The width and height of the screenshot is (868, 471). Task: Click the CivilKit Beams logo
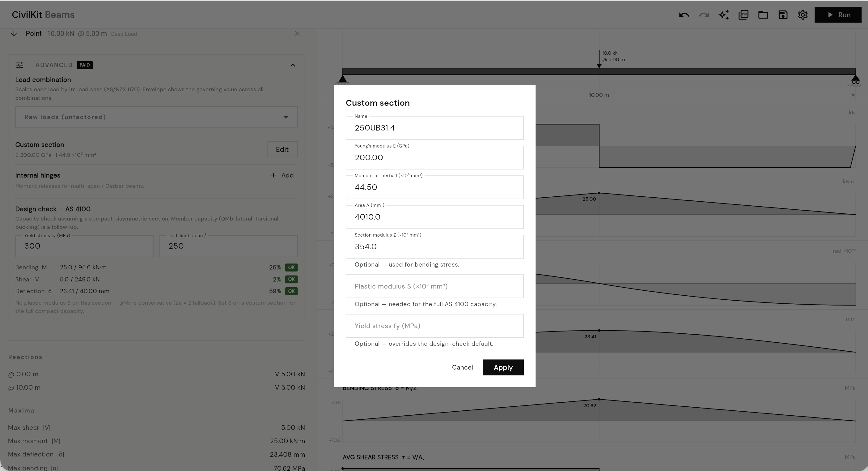(x=43, y=15)
